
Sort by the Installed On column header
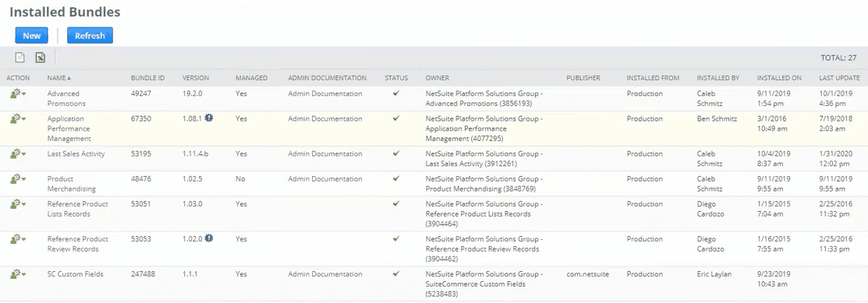click(779, 78)
